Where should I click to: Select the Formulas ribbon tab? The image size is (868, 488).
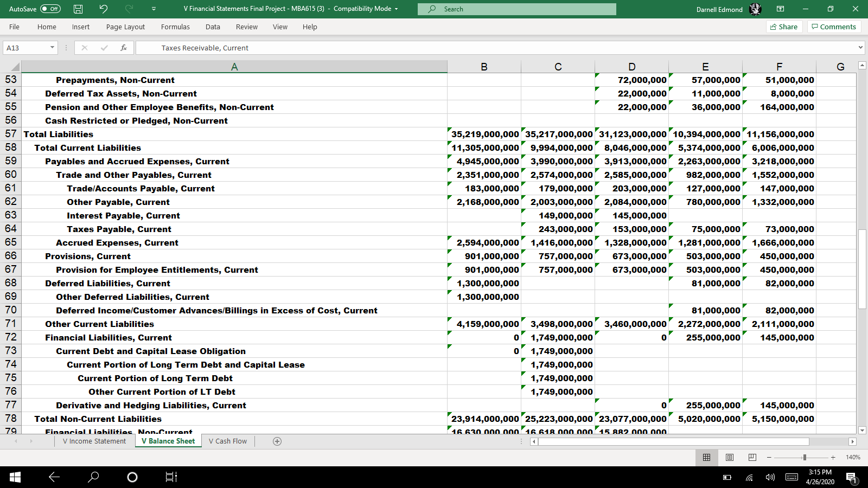click(x=175, y=27)
